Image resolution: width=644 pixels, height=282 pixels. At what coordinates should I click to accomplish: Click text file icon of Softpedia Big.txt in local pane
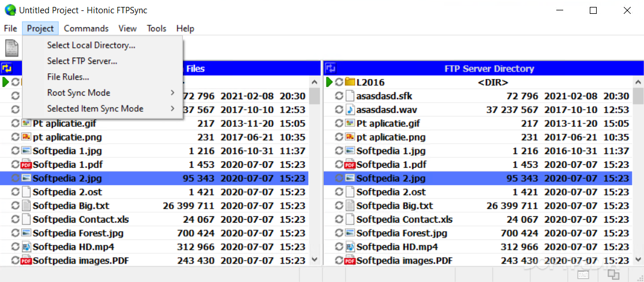27,206
